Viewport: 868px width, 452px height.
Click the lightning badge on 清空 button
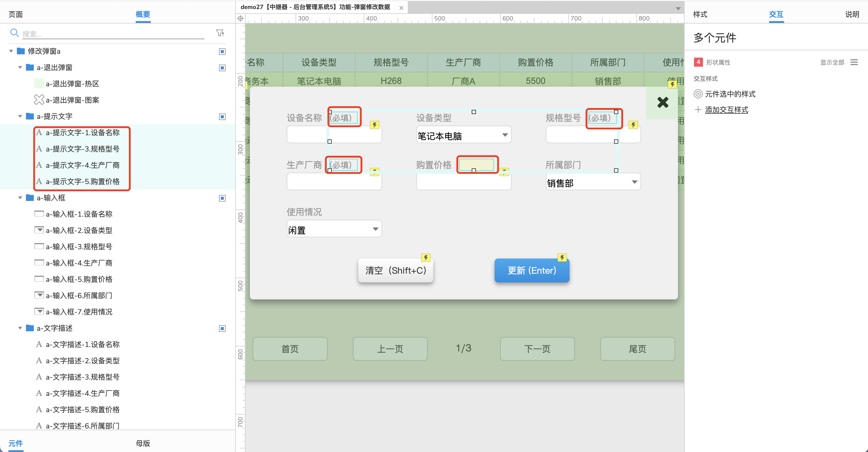click(x=426, y=257)
